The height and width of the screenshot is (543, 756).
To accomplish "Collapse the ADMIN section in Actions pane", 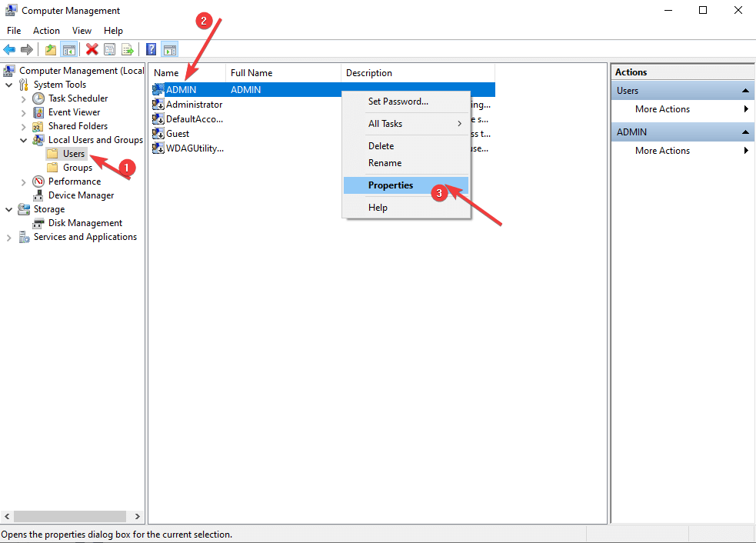I will 744,132.
